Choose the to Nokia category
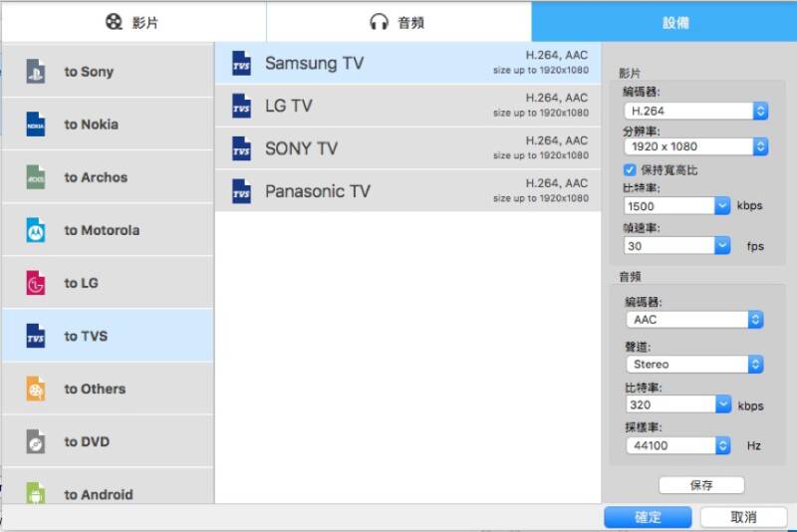This screenshot has height=532, width=797. (x=108, y=124)
